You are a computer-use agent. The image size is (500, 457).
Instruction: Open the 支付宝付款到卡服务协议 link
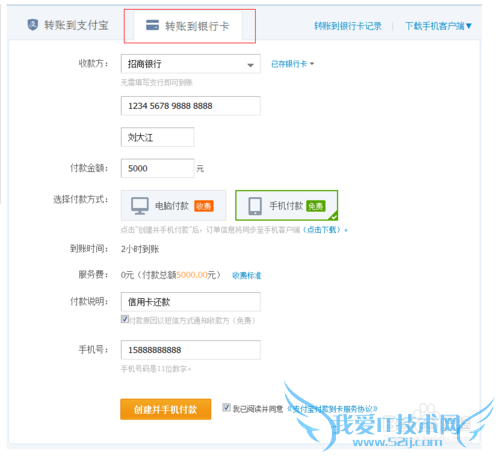332,409
